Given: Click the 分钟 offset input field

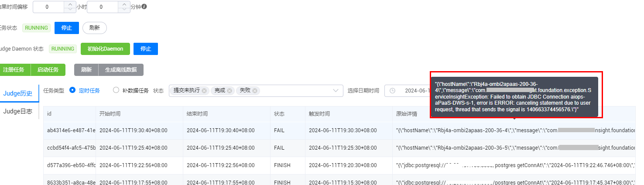Looking at the screenshot, I should point(102,7).
